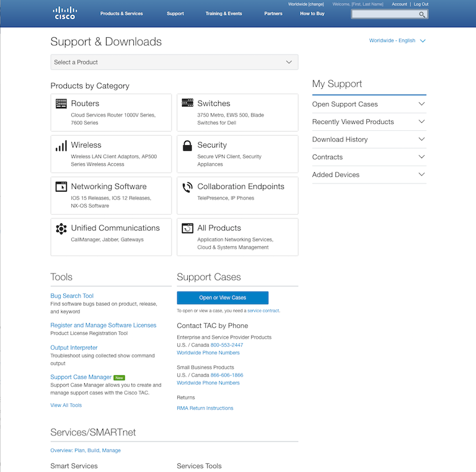Click View All Tools
Screen dimensions: 476x472
click(x=66, y=405)
